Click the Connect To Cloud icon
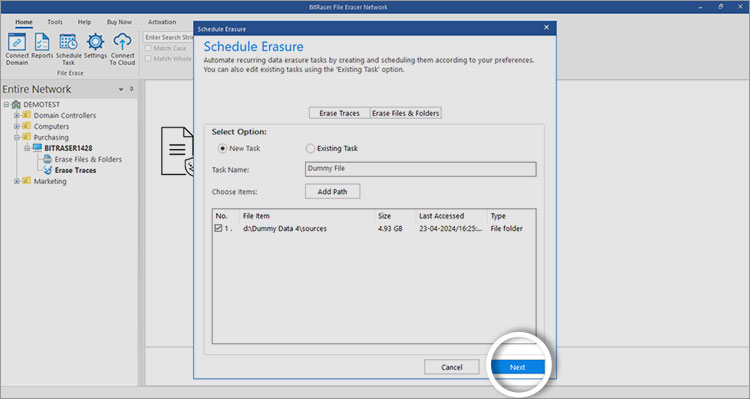Screen dimensions: 750x399 point(122,42)
